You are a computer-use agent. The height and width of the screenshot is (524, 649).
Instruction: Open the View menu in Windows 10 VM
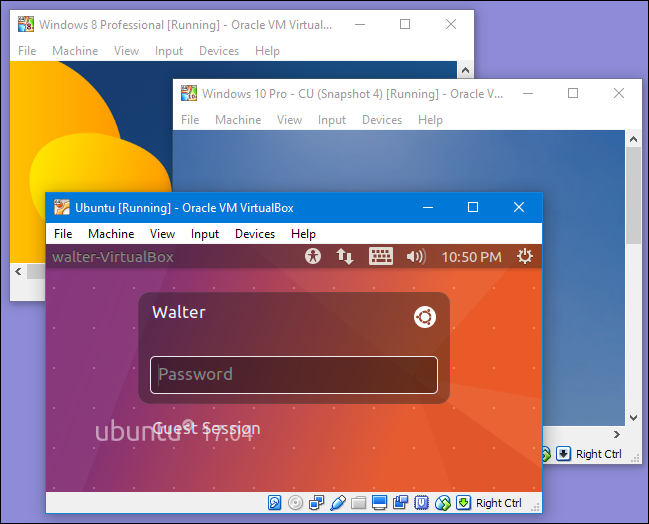pyautogui.click(x=289, y=120)
